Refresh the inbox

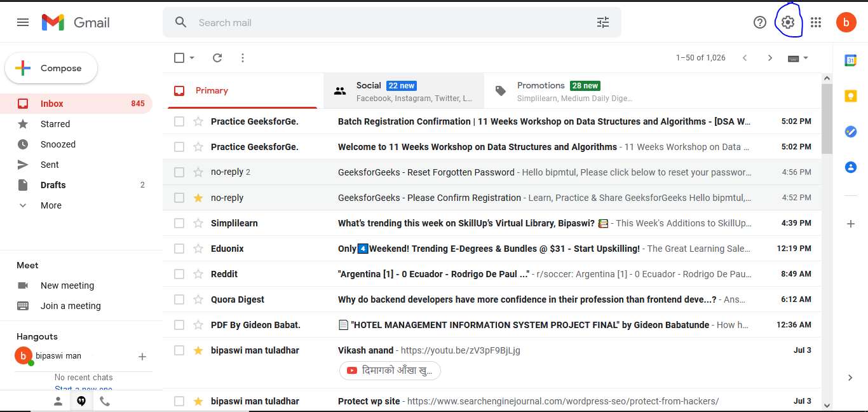217,58
